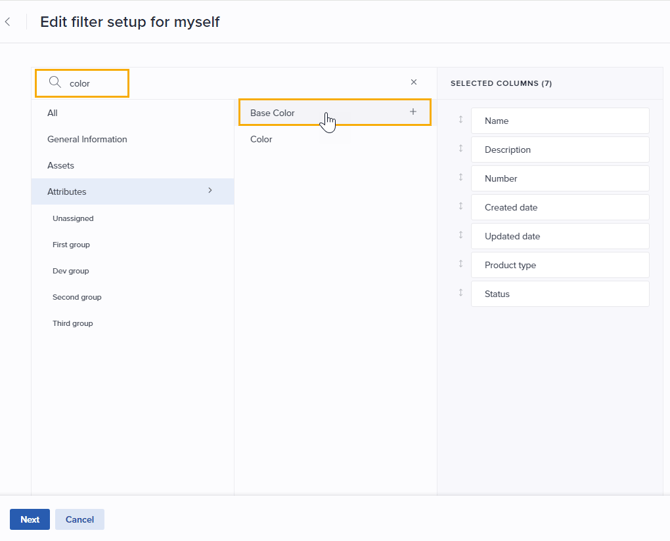Open the Unassigned attribute group
The height and width of the screenshot is (541, 670).
(x=73, y=218)
